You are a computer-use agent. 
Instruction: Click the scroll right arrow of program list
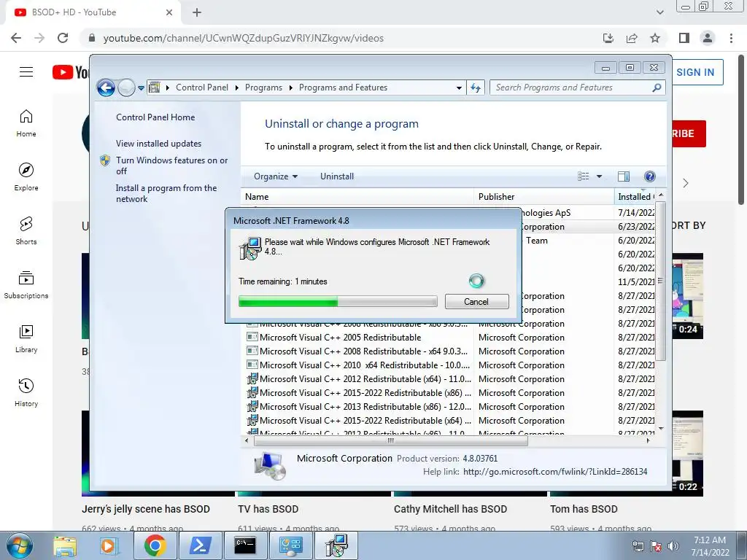[648, 441]
